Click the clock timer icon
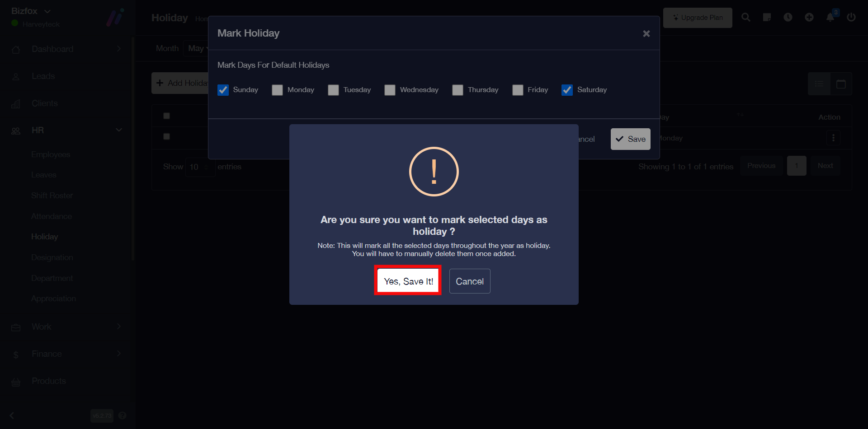 [x=788, y=17]
